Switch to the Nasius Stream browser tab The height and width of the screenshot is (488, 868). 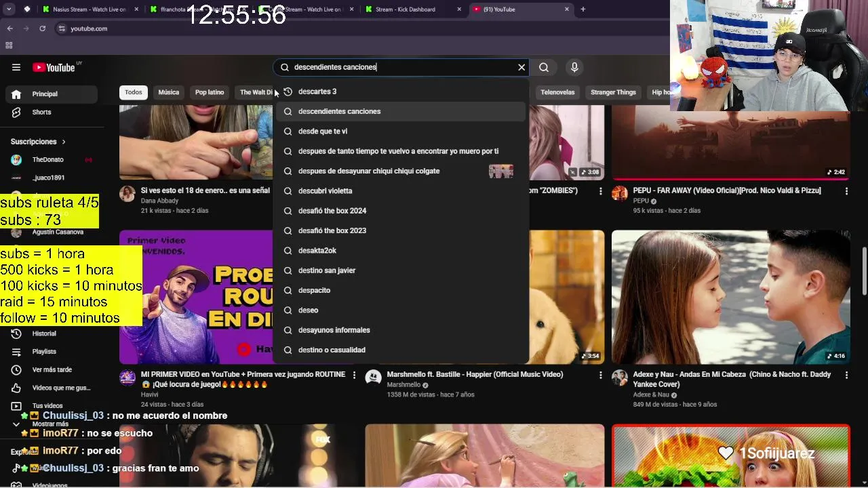coord(90,9)
